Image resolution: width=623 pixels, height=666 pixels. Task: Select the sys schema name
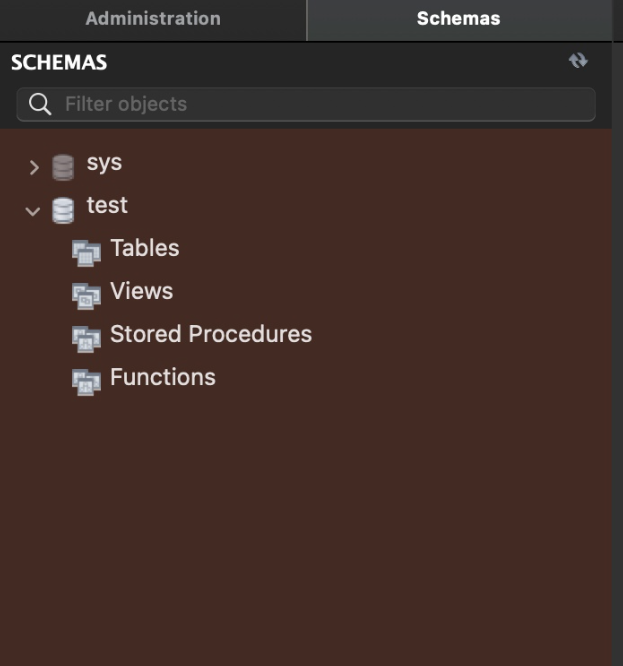[104, 163]
